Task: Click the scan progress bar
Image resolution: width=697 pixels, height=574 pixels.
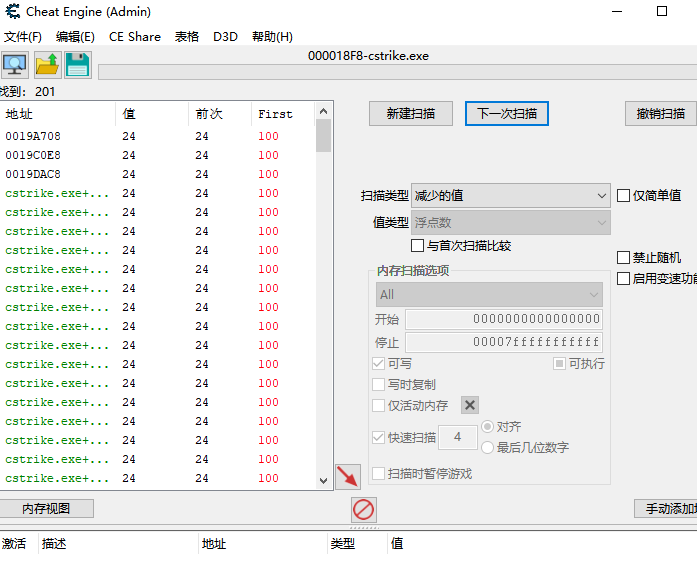Action: tap(397, 72)
